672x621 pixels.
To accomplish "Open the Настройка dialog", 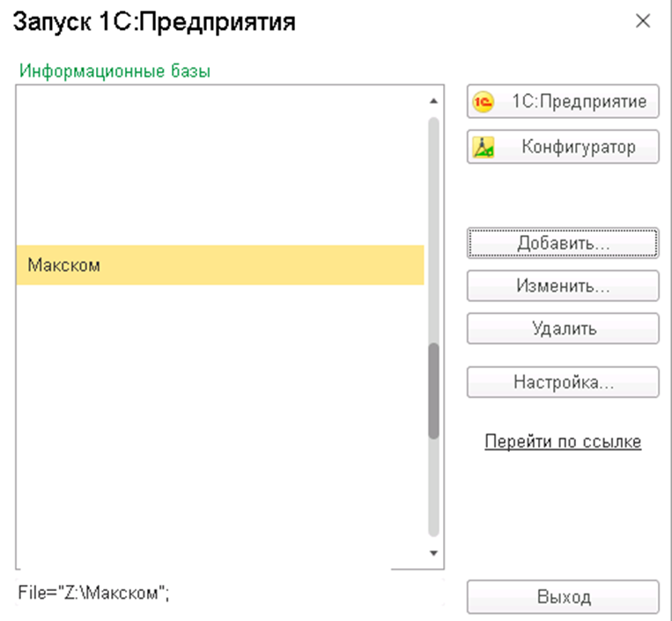I will [563, 382].
